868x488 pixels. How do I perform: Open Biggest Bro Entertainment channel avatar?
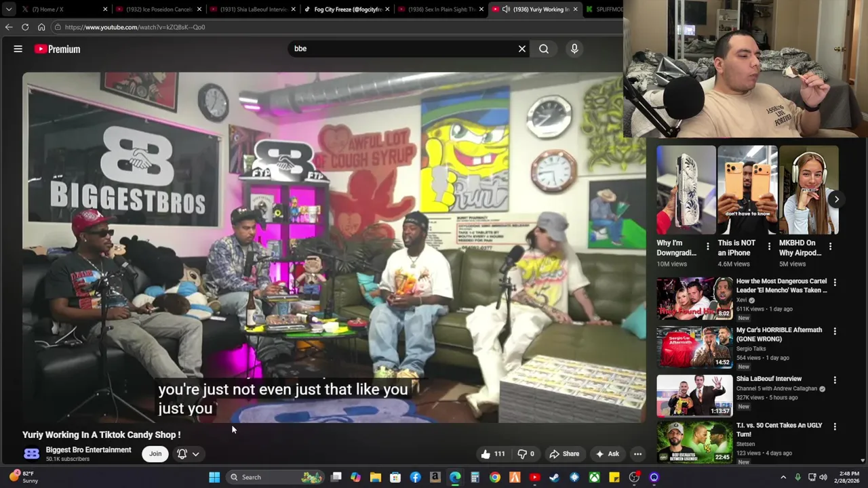pos(31,454)
